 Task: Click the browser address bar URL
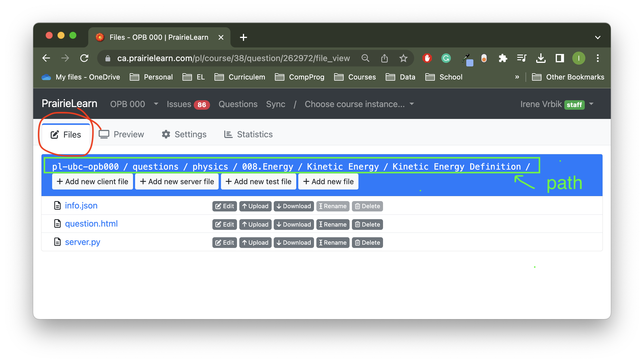(233, 58)
